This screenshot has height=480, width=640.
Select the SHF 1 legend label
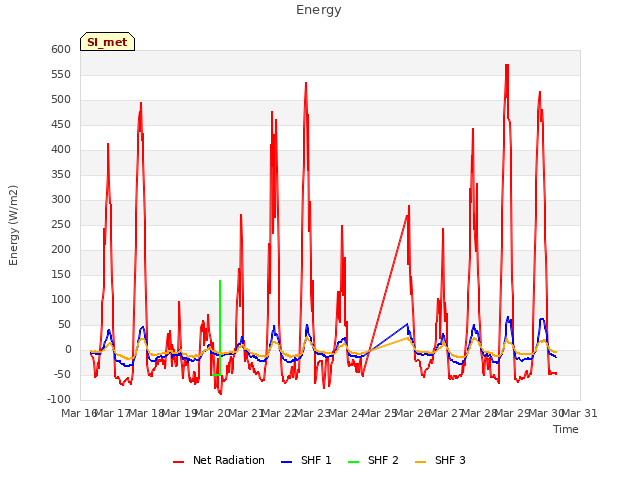[x=316, y=460]
